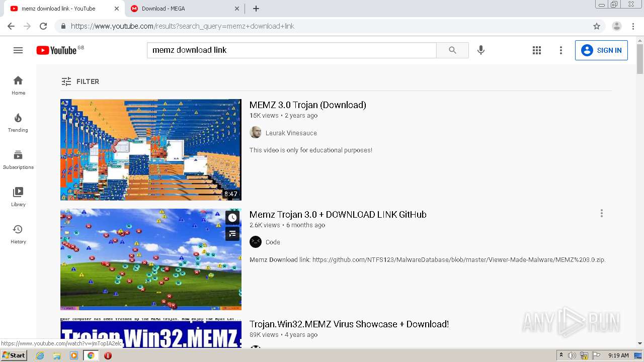This screenshot has width=644, height=362.
Task: Switch to Download - MEGA tab
Action: (x=185, y=9)
